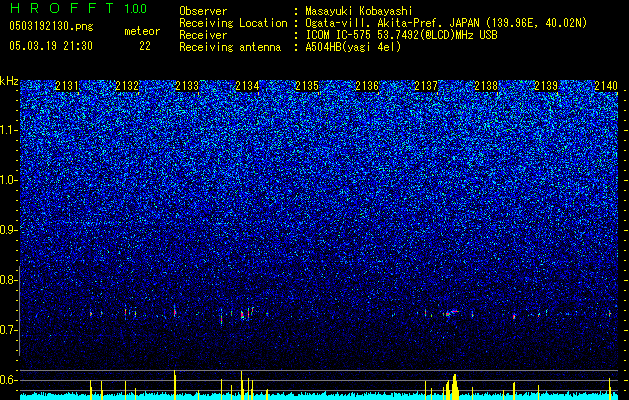Click the 1.1 kHz axis label
Viewport: 629px width, 400px height.
[7, 130]
